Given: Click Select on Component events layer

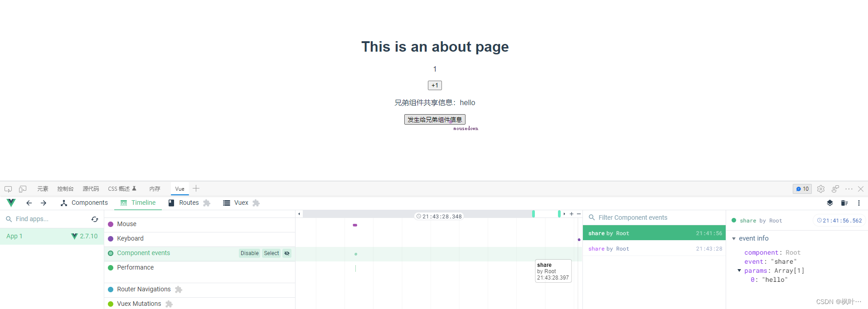Looking at the screenshot, I should coord(272,253).
